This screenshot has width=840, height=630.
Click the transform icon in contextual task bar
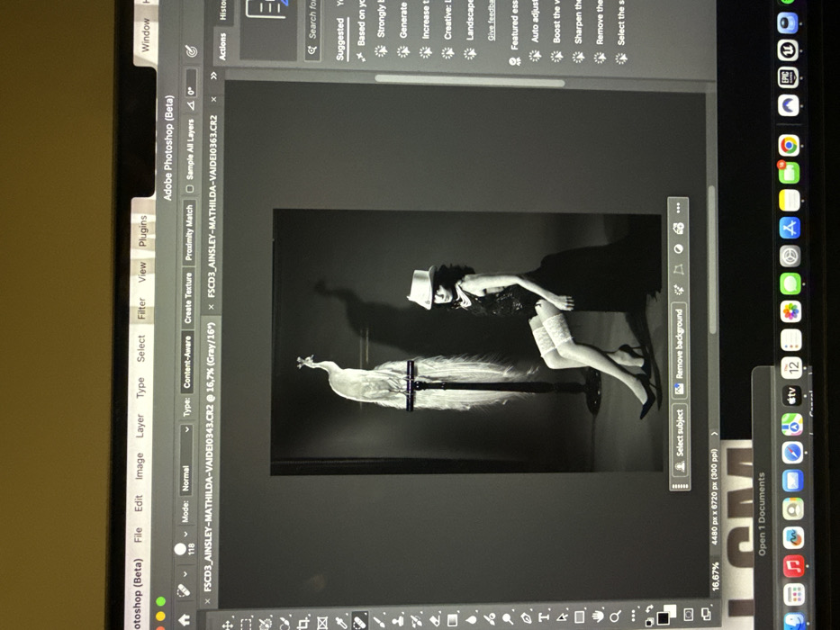[679, 269]
